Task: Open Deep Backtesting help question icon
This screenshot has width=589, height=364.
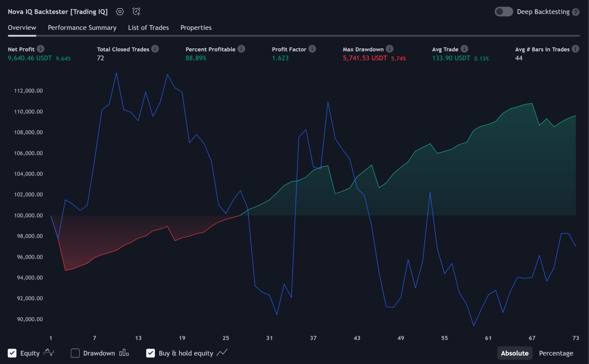Action: tap(575, 12)
